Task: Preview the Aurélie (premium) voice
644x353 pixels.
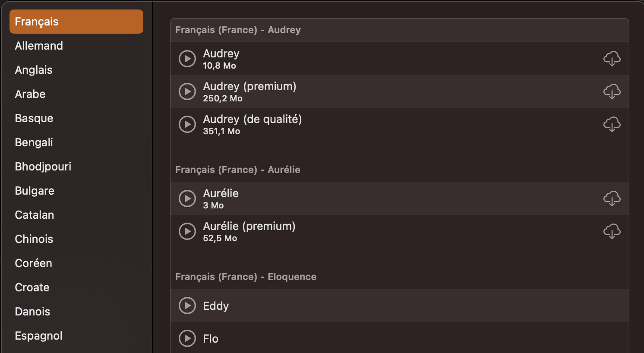Action: click(187, 231)
